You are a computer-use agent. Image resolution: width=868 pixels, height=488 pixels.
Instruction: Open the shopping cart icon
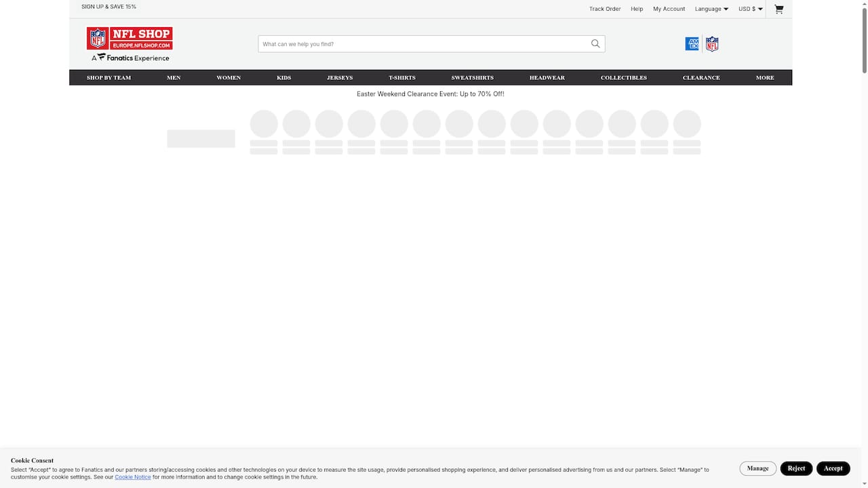(778, 9)
